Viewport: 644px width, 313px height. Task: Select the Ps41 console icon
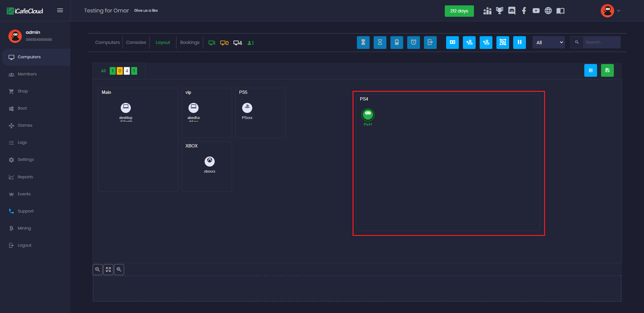point(368,115)
